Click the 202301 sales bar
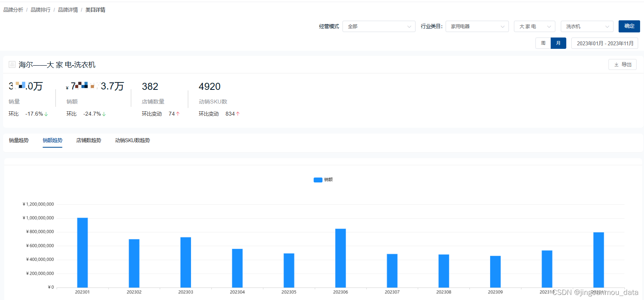The height and width of the screenshot is (300, 644). [82, 253]
